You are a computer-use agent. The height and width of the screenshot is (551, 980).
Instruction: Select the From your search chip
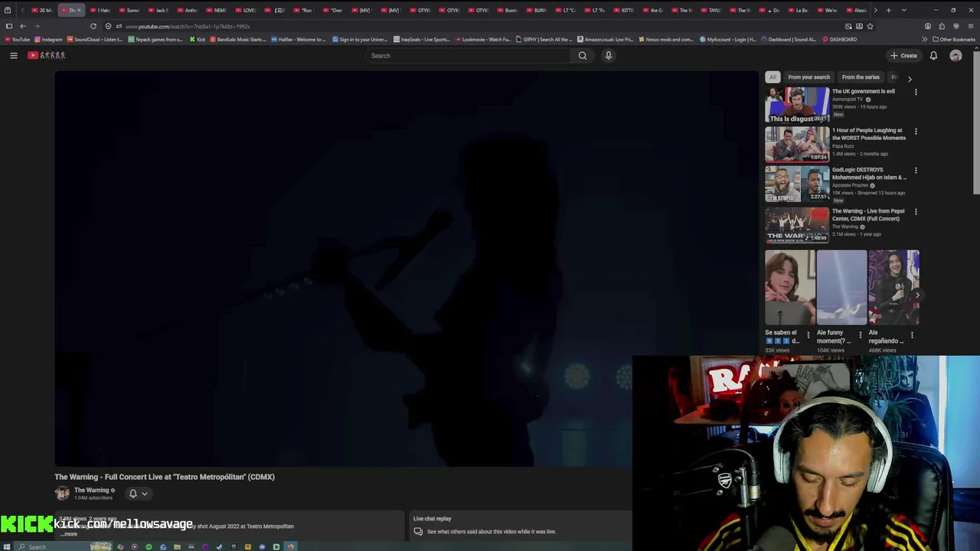coord(808,77)
